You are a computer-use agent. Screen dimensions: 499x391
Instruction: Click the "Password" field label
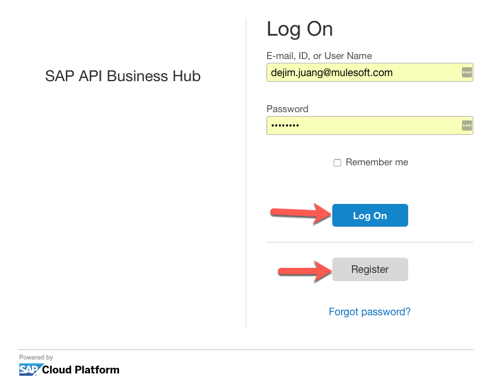tap(287, 109)
